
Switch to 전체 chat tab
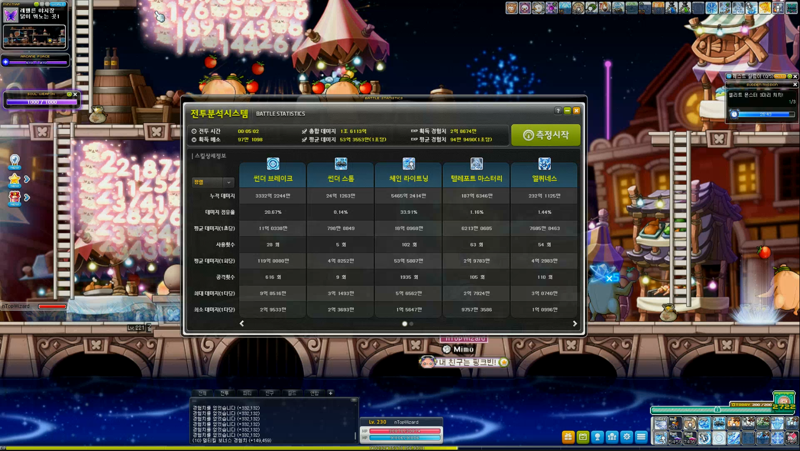[x=202, y=393]
